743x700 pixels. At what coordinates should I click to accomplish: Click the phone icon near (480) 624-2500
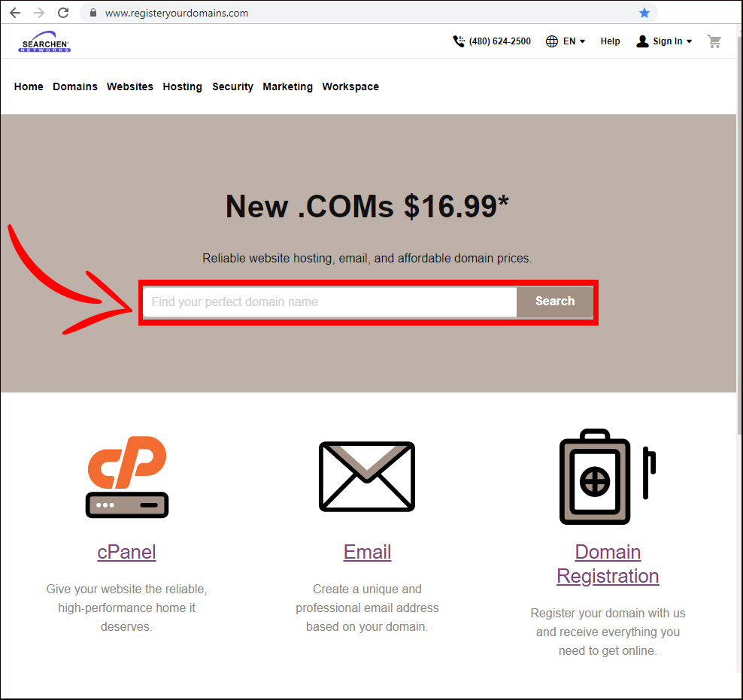[x=458, y=41]
